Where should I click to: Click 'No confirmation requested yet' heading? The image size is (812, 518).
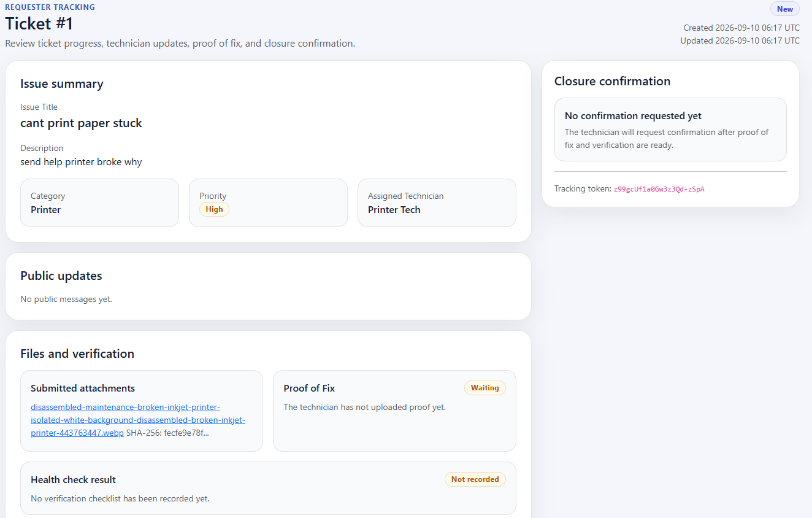(x=633, y=115)
